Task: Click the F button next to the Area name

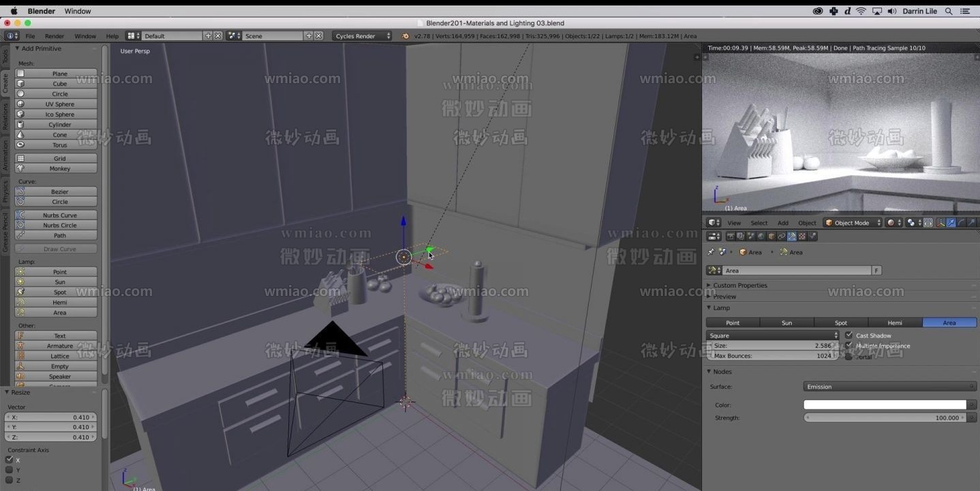Action: pos(877,270)
